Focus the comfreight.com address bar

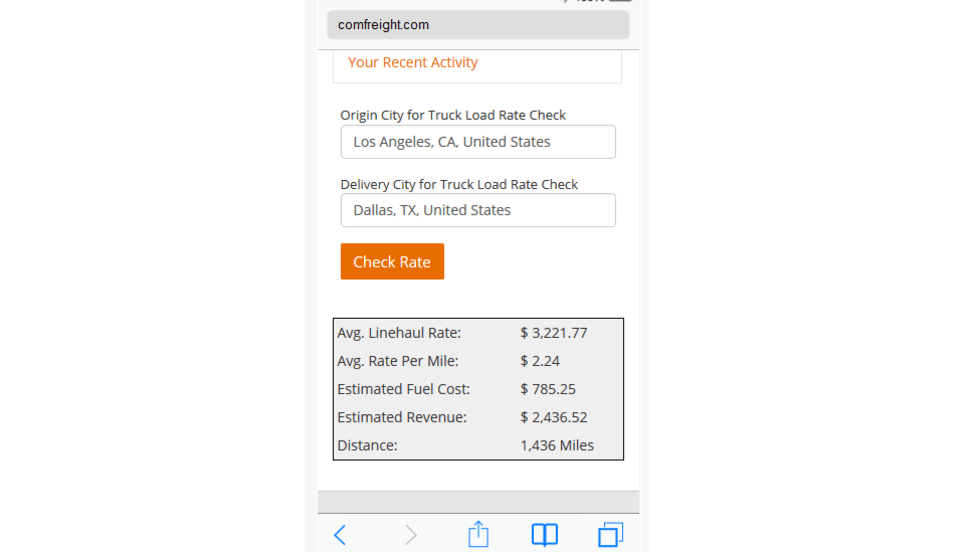478,25
